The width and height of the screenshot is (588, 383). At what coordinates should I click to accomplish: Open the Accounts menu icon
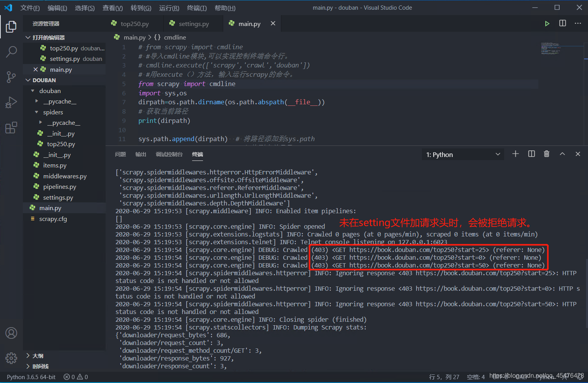(11, 333)
